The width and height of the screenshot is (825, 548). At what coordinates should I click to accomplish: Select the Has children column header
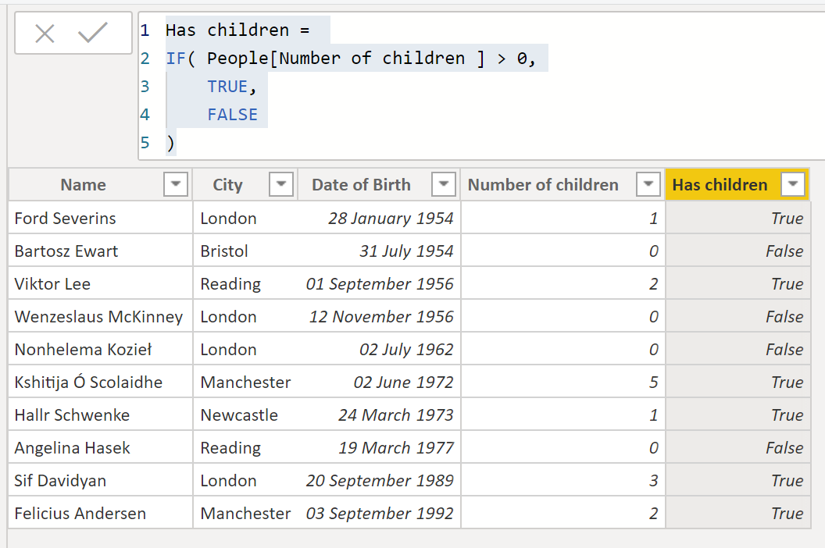click(720, 185)
